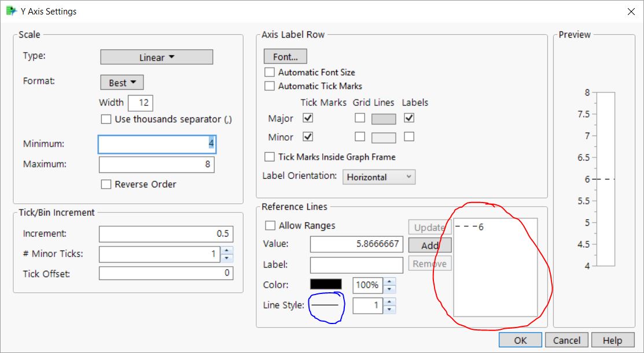Open Help for axis settings
The width and height of the screenshot is (644, 353).
[x=612, y=340]
